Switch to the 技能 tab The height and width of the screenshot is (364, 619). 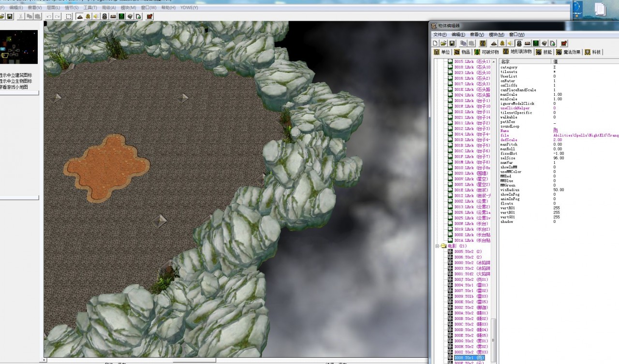click(x=544, y=52)
